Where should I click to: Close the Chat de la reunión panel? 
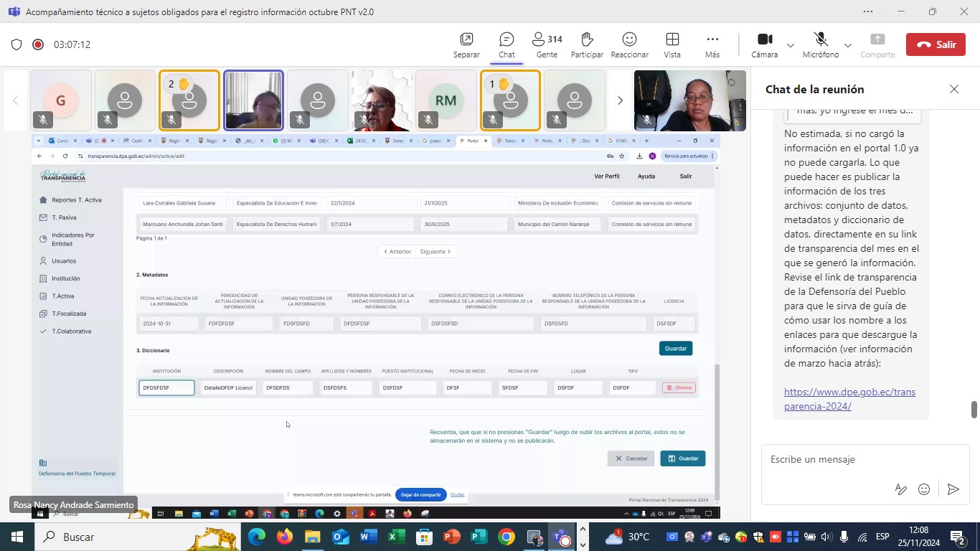(953, 89)
